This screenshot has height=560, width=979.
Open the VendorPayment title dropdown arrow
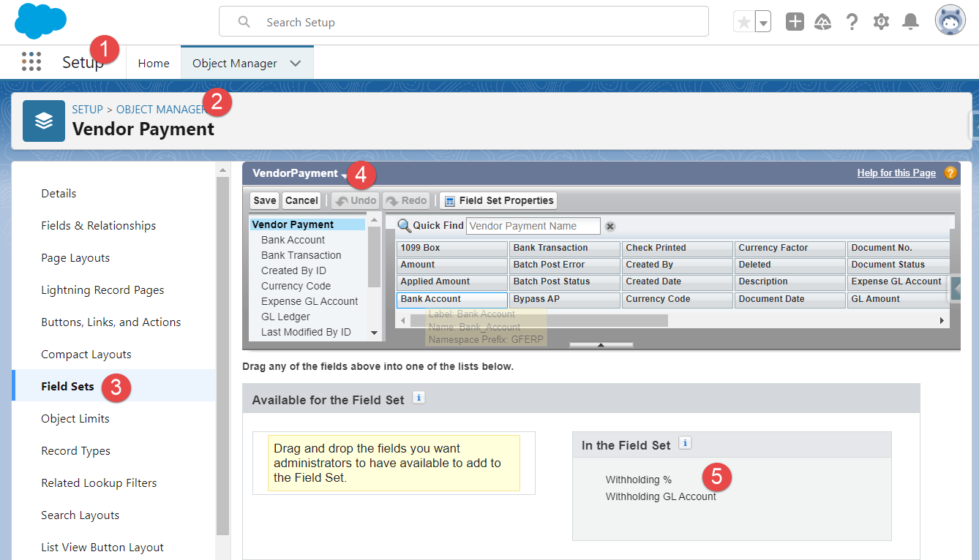(x=343, y=175)
